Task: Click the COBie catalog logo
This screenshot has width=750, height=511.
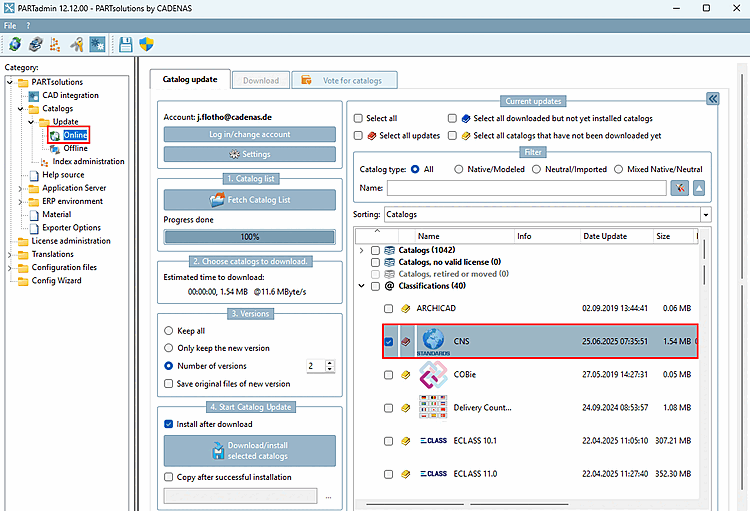Action: click(x=433, y=374)
